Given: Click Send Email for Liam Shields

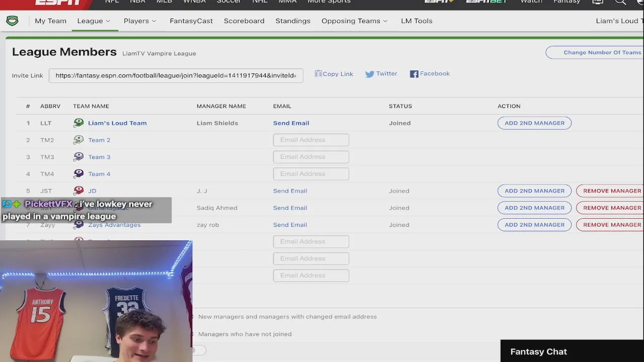Looking at the screenshot, I should pos(291,123).
